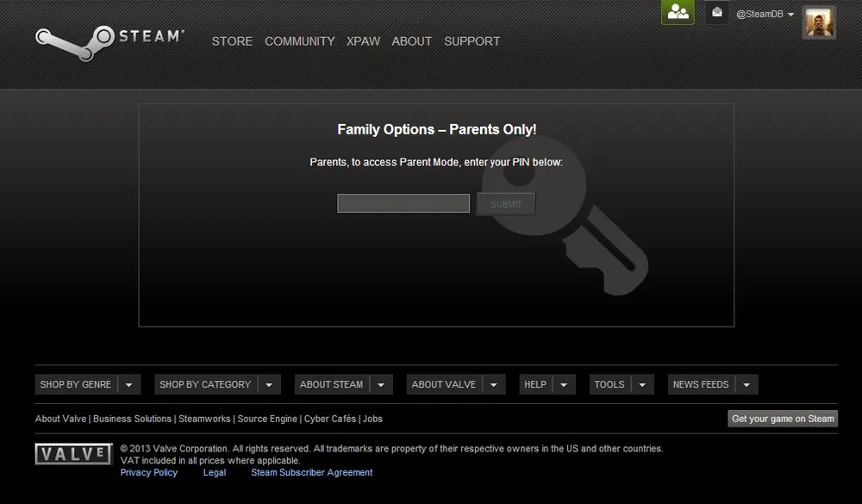This screenshot has width=862, height=504.
Task: Click the TOOLS footer label
Action: [609, 385]
